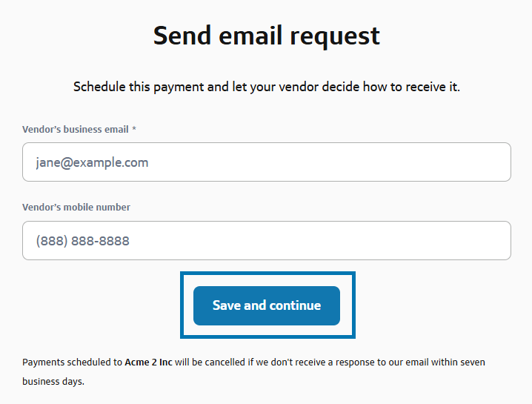Click the Vendor's business email label
Viewport: 532px width, 404px height.
pos(75,130)
